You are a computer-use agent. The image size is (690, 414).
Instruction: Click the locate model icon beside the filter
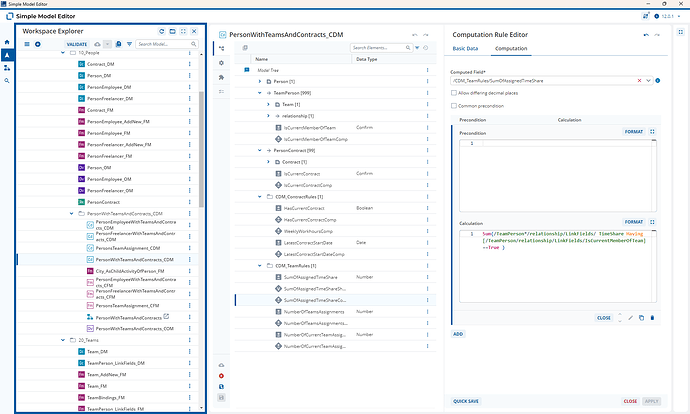click(x=118, y=44)
